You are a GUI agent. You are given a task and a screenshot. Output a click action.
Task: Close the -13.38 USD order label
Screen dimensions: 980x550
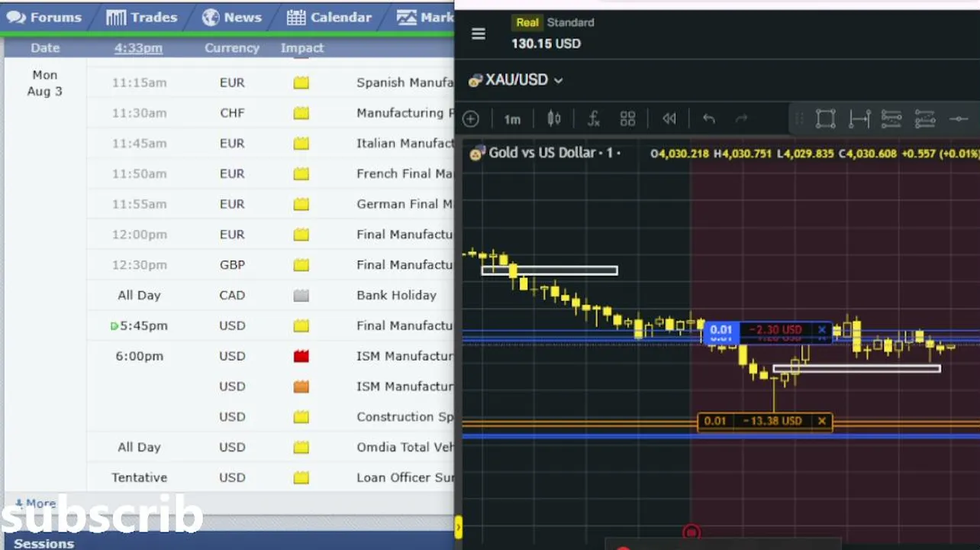pyautogui.click(x=822, y=421)
